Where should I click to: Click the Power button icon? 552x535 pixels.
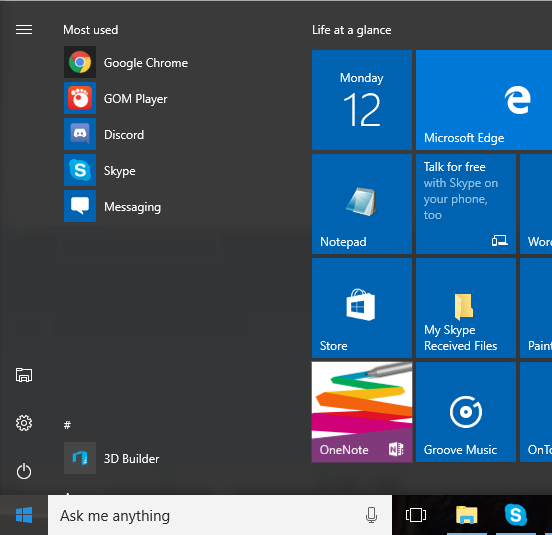24,471
